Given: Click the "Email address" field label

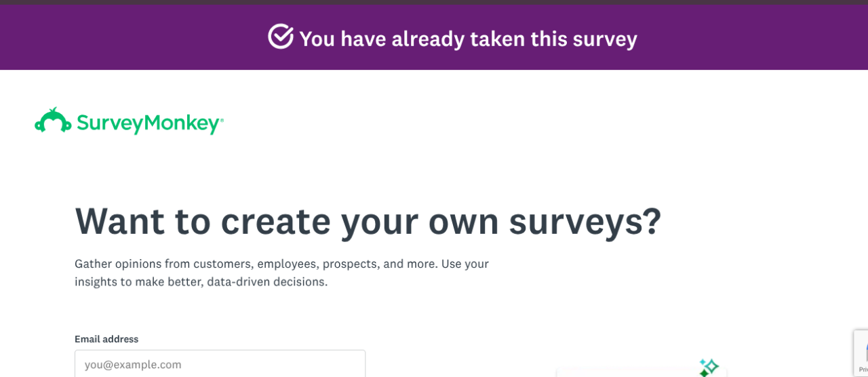Looking at the screenshot, I should 106,339.
